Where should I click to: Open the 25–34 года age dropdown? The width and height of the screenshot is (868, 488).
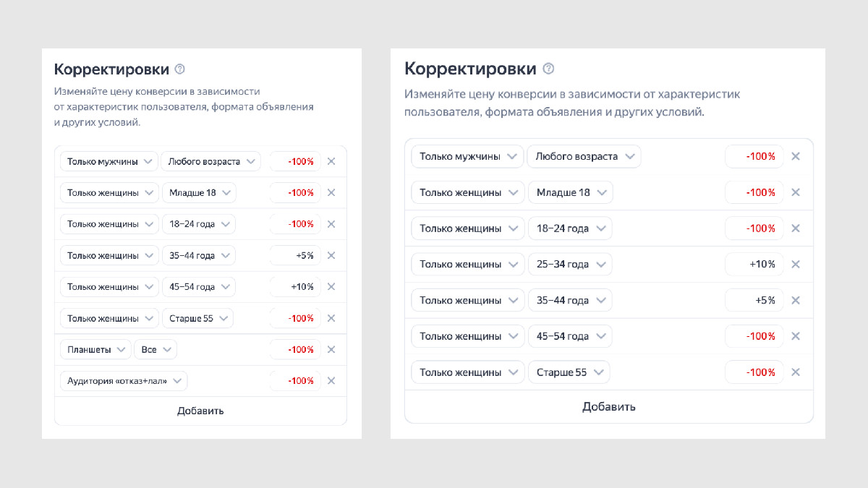pos(570,264)
